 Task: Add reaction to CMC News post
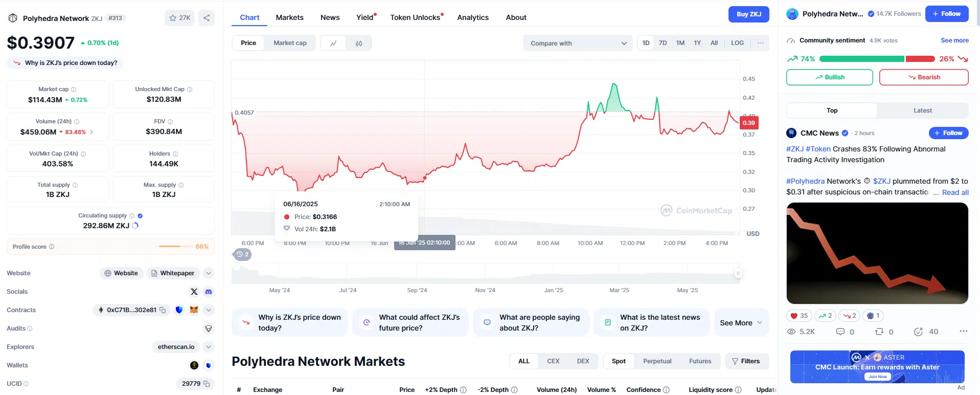click(x=918, y=332)
